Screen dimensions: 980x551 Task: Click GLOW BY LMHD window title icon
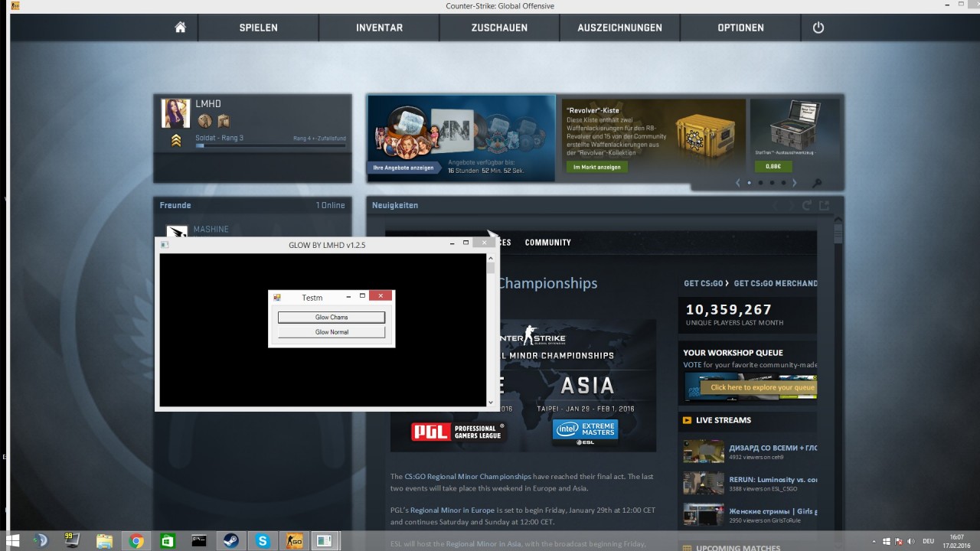(x=165, y=245)
